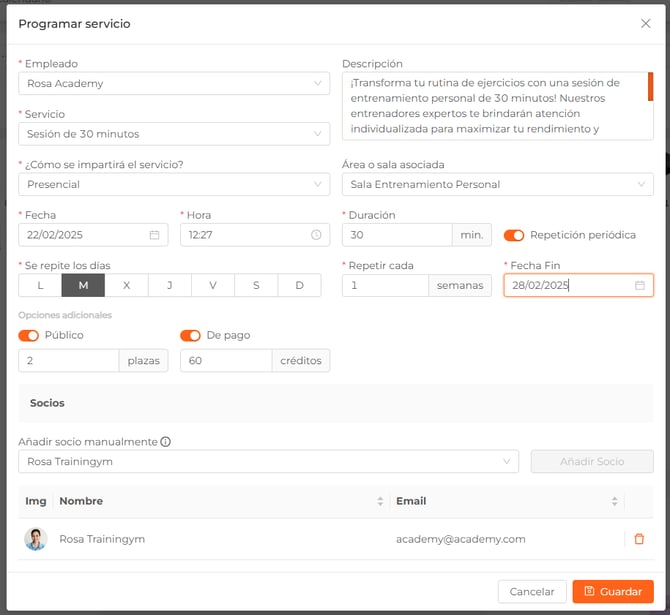Toggle the Repetición periódica switch
This screenshot has width=670, height=615.
[514, 235]
